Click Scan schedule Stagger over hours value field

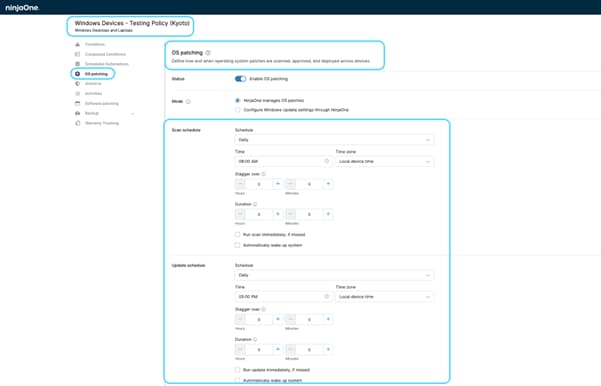point(259,184)
